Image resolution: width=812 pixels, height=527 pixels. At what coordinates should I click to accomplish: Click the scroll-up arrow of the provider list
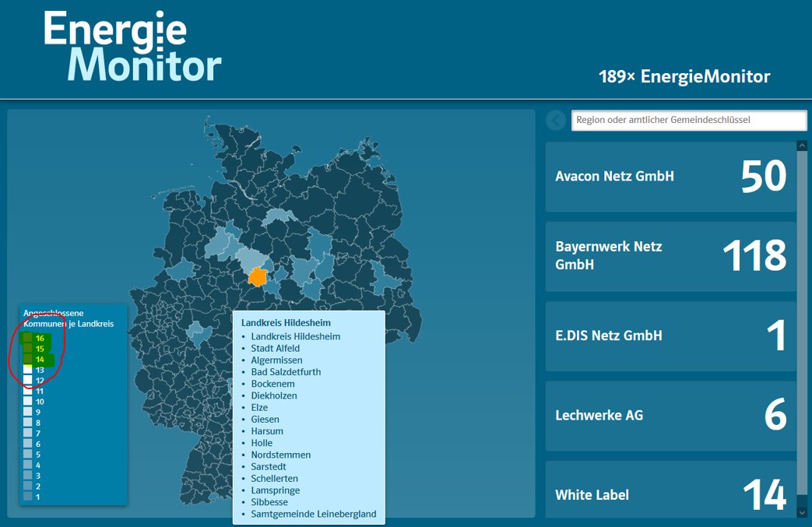[x=802, y=146]
